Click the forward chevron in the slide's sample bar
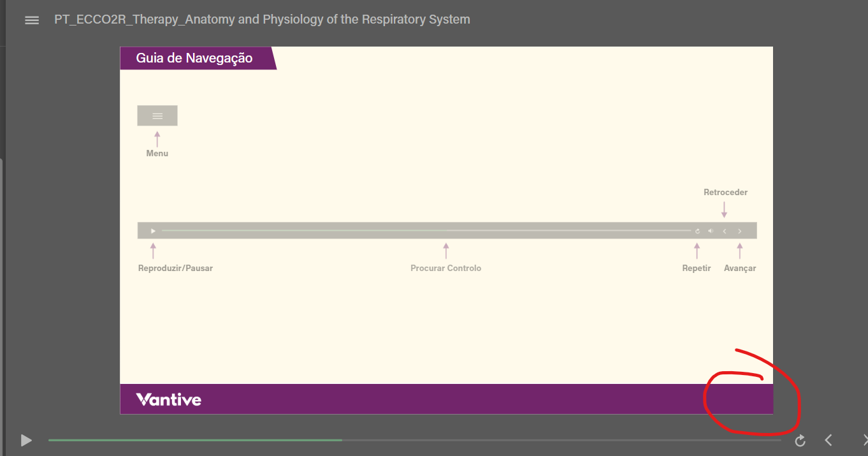 pos(740,231)
